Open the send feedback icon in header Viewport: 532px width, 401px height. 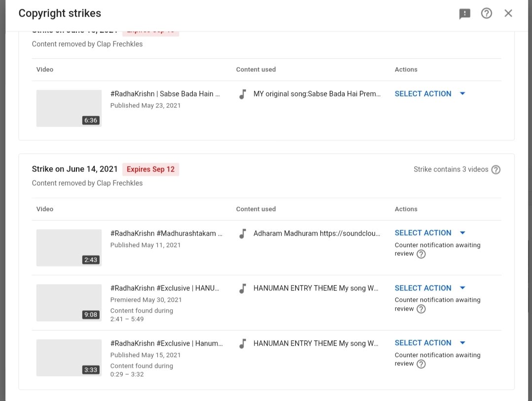pyautogui.click(x=464, y=14)
